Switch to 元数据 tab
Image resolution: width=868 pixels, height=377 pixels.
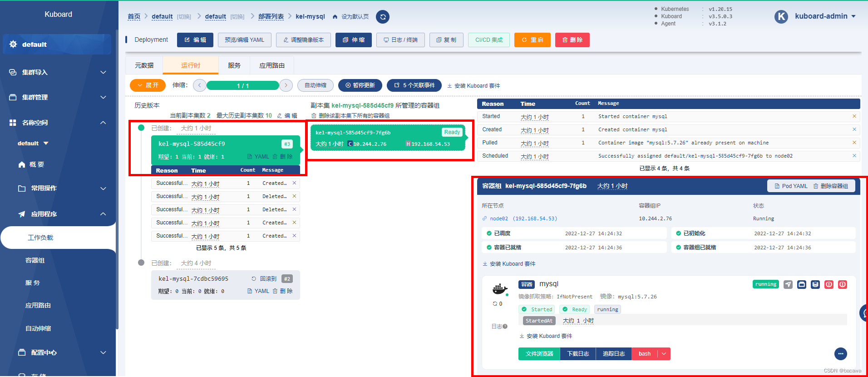(x=144, y=65)
